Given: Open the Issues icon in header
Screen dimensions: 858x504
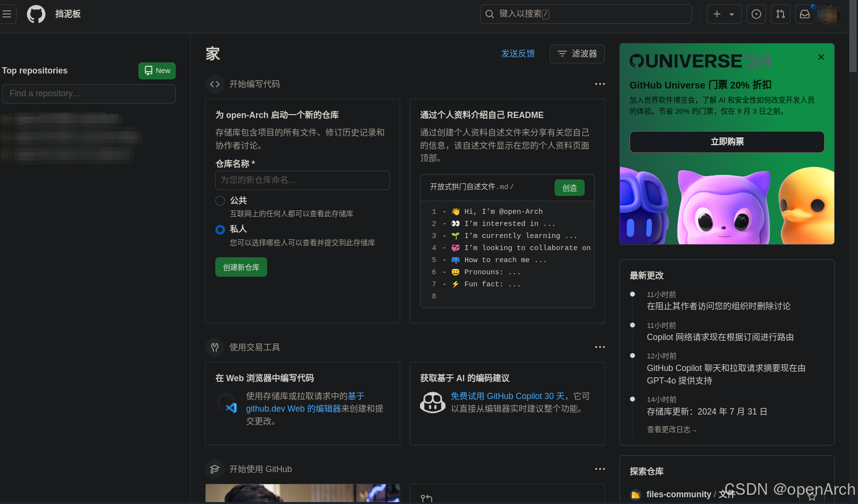Looking at the screenshot, I should [x=756, y=14].
